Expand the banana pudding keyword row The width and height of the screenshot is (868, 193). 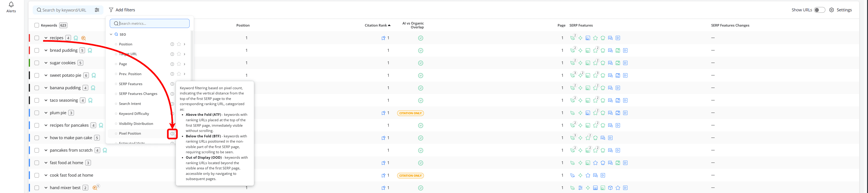[x=46, y=88]
